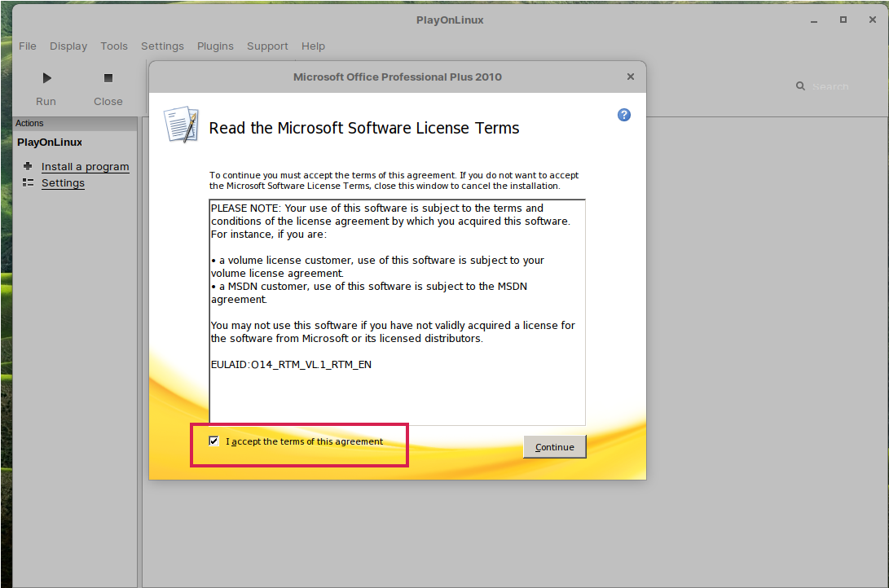Click the PlayOnLinux heading in sidebar
Image resolution: width=889 pixels, height=588 pixels.
point(50,143)
